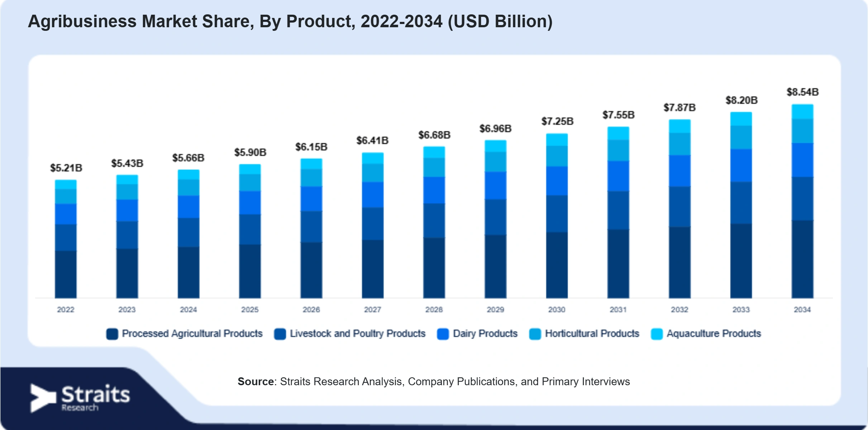Click the $6.15B value label
Screen dimensions: 868x430
click(311, 147)
